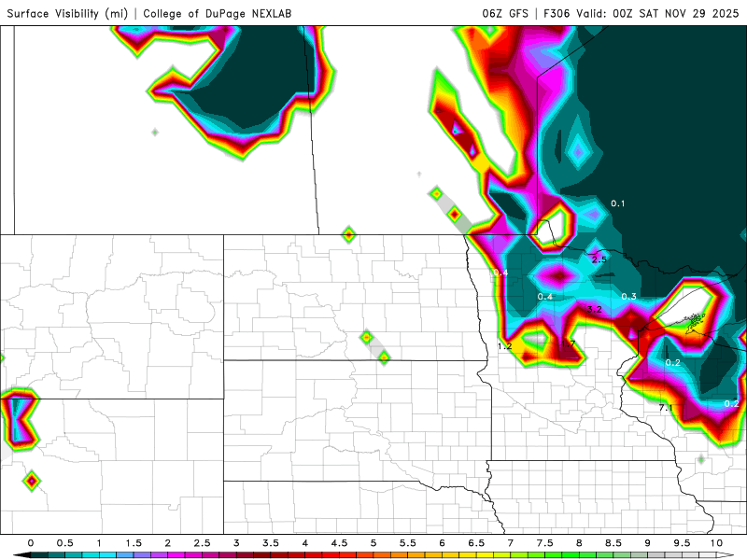
Task: Click the "9.5" colorbar scale label
Action: (x=682, y=543)
